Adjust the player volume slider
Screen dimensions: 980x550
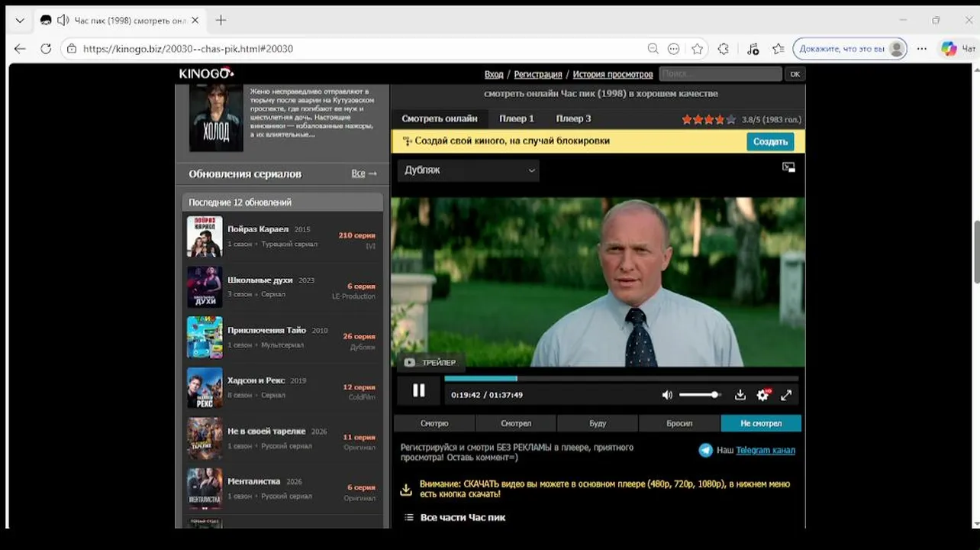coord(699,395)
